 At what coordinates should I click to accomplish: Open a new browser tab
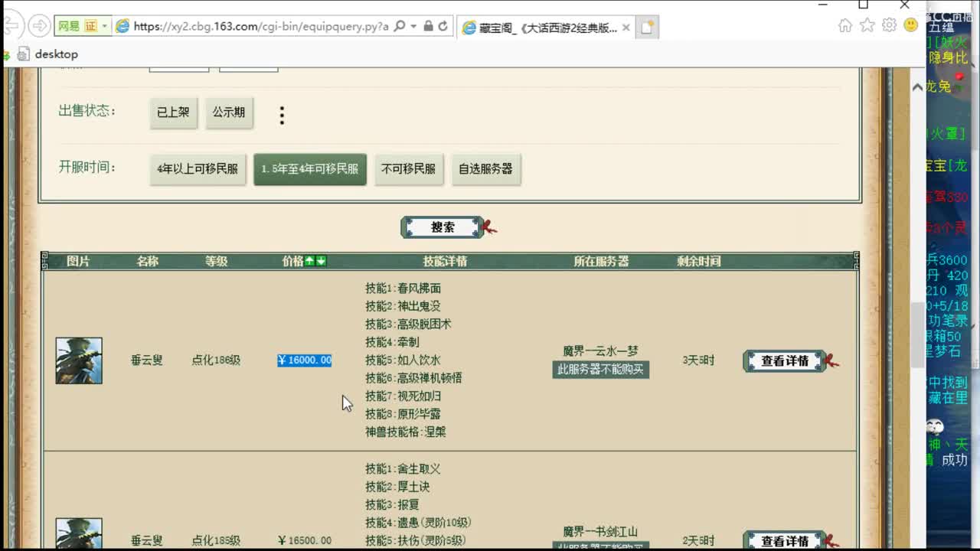tap(647, 28)
